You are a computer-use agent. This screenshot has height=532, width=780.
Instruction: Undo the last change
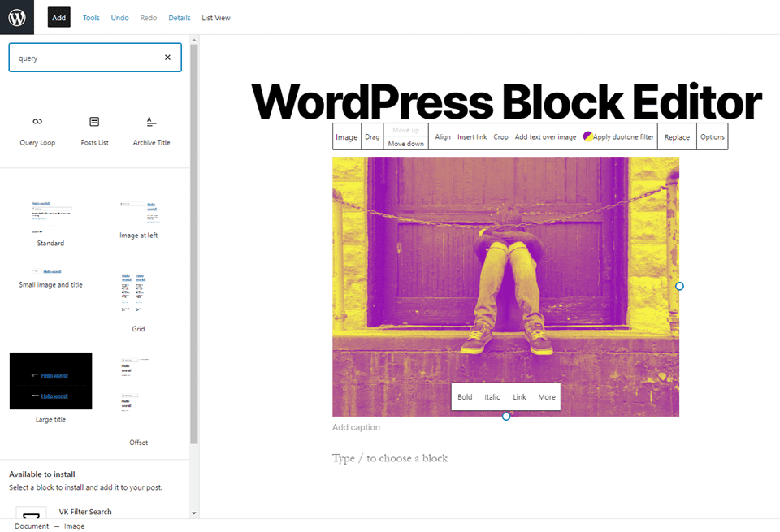[119, 17]
